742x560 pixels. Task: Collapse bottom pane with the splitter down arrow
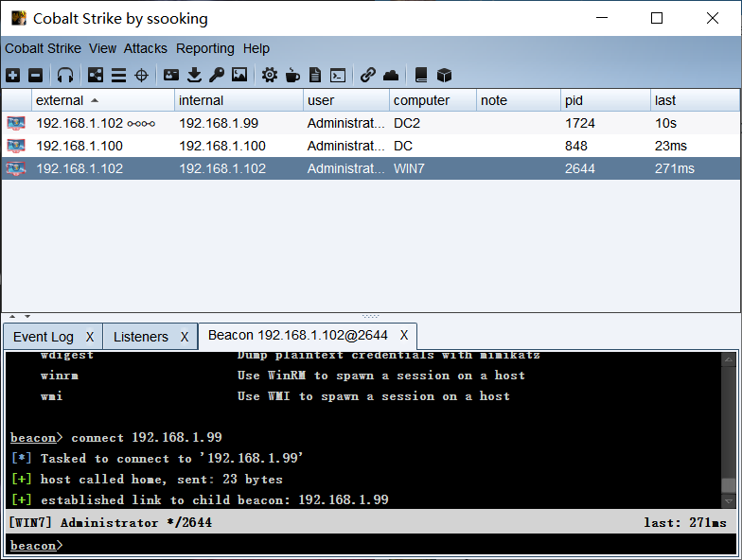click(27, 316)
